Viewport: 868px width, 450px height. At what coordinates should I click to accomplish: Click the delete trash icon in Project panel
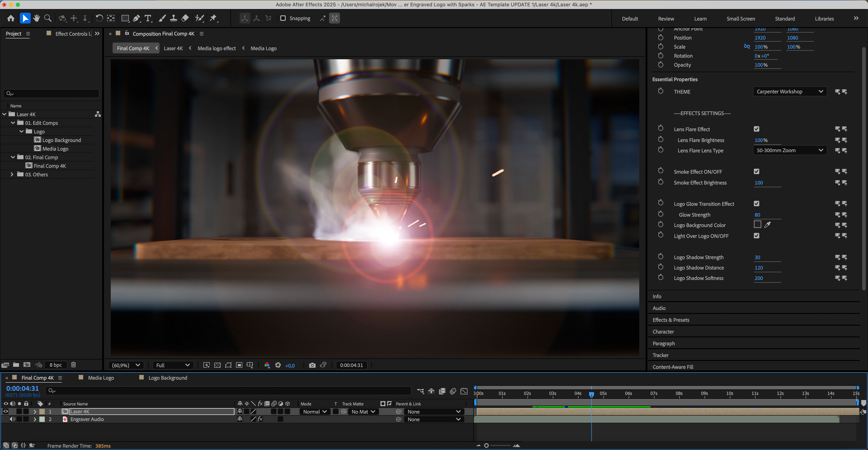(73, 365)
